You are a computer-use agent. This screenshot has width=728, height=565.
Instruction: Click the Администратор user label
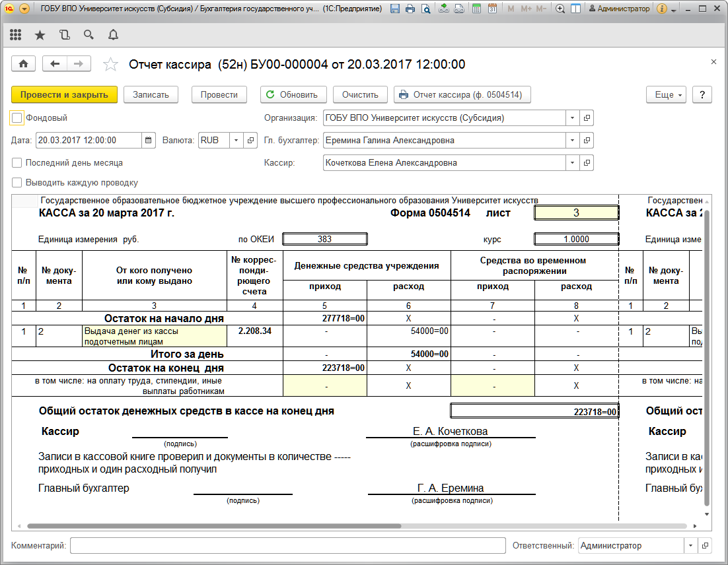click(620, 9)
